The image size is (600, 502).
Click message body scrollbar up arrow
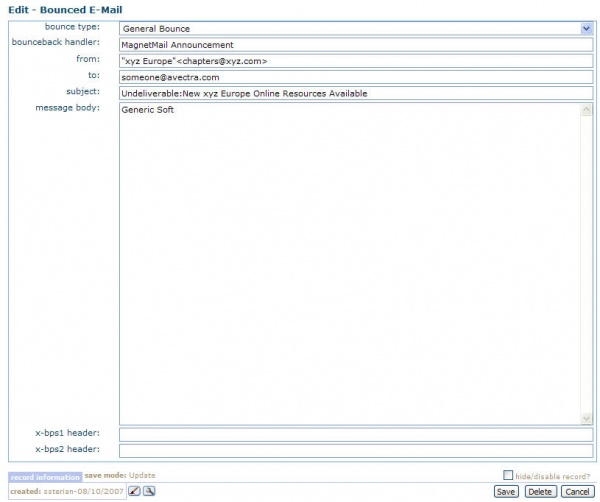pyautogui.click(x=586, y=110)
